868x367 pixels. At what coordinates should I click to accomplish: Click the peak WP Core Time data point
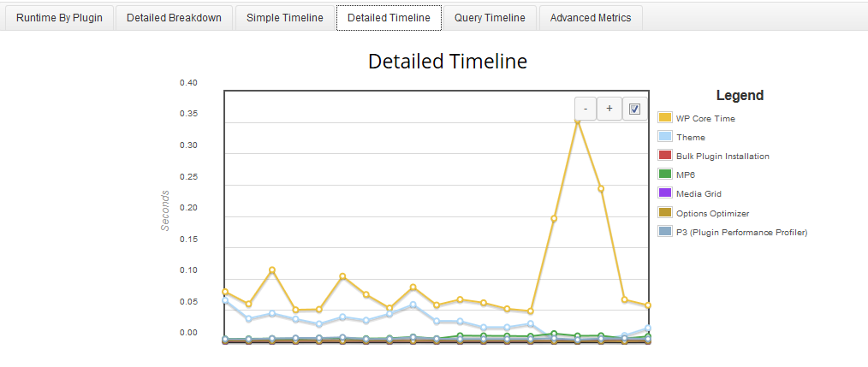tap(577, 120)
